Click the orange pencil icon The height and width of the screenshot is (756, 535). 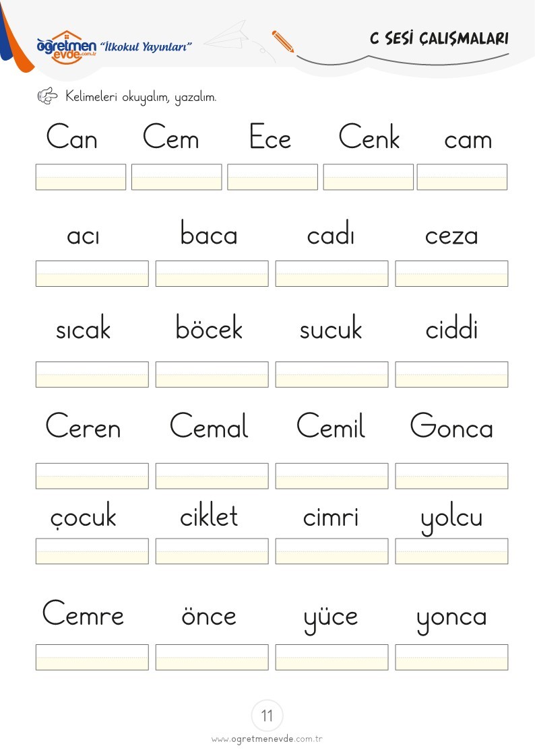click(283, 42)
